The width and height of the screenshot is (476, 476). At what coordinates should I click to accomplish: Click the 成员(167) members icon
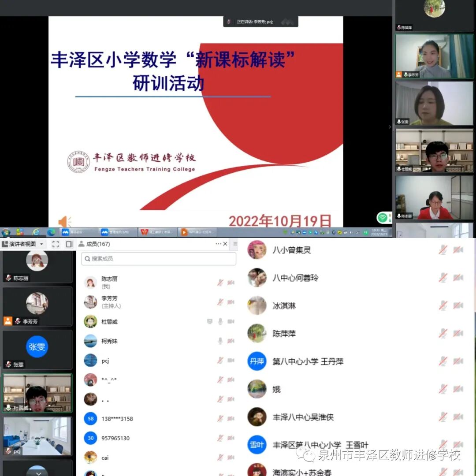point(82,243)
